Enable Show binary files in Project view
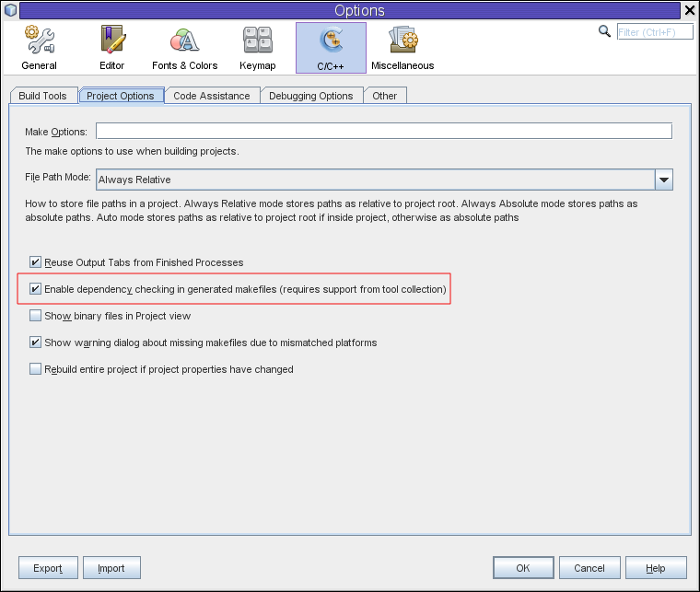Screen dimensions: 700x592 click(x=36, y=316)
